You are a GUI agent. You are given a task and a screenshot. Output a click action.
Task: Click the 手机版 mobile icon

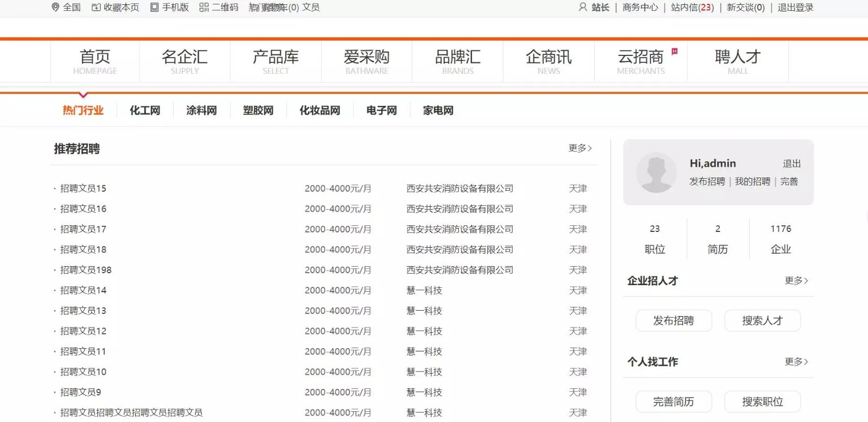coord(155,8)
